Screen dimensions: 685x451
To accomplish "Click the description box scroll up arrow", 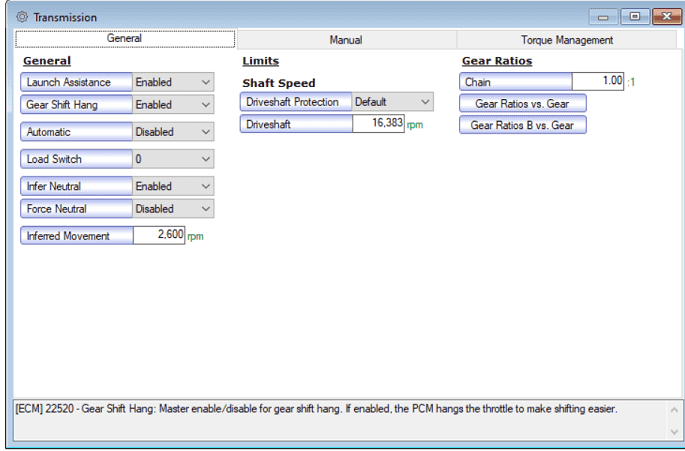I will [674, 410].
